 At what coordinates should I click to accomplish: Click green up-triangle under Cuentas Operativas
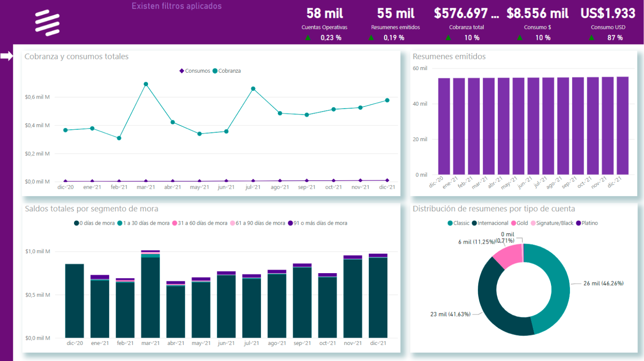point(308,38)
